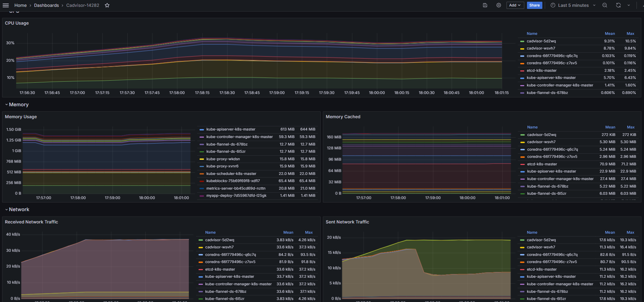
Task: Open Dashboards breadcrumb link
Action: 46,5
